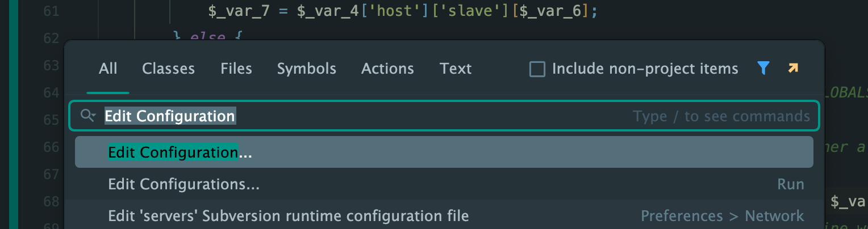
Task: Open the search results filter icon
Action: click(763, 69)
